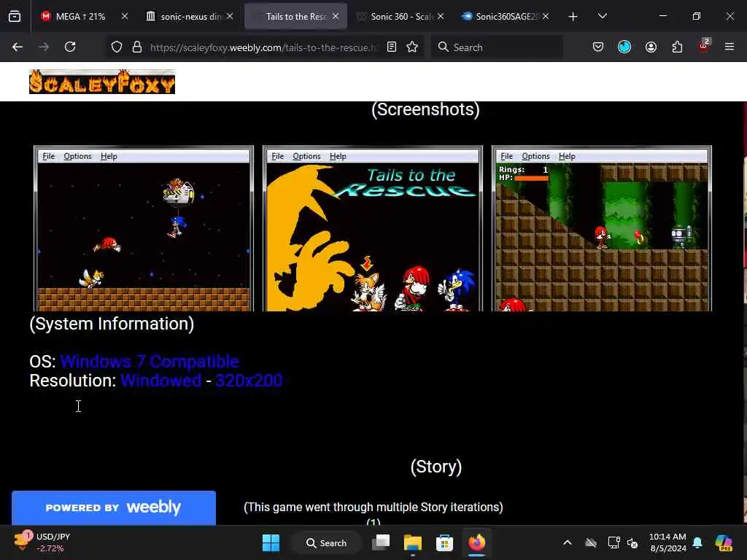Click the (Screenshots) heading
The image size is (747, 560).
pos(425,109)
